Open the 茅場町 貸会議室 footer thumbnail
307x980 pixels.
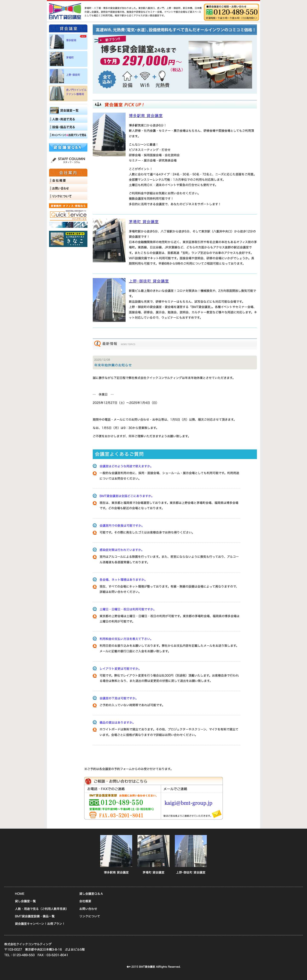[153, 851]
